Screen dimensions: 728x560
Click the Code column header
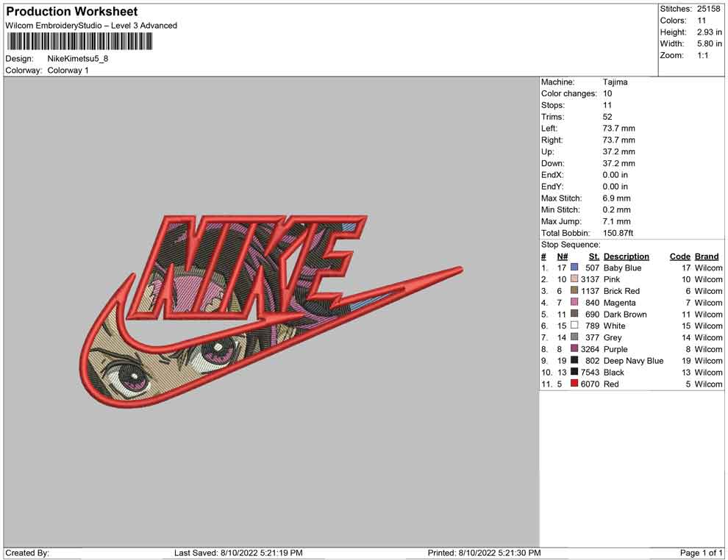679,256
